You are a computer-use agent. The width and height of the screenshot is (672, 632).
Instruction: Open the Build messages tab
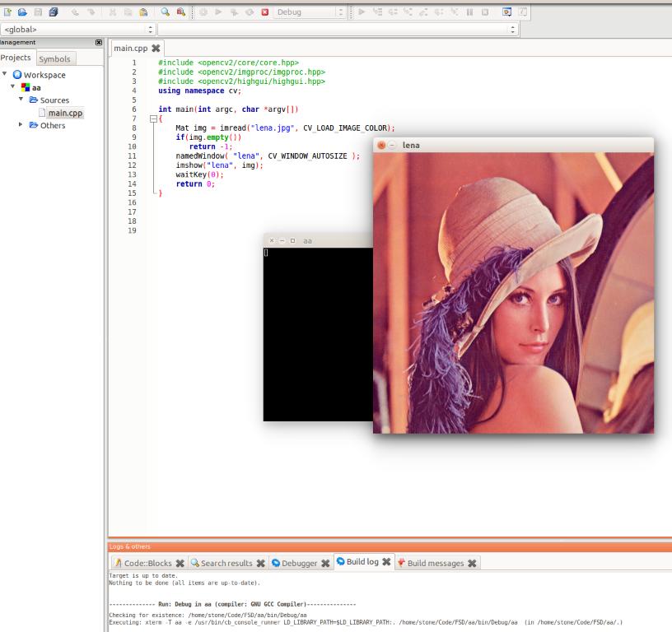436,563
